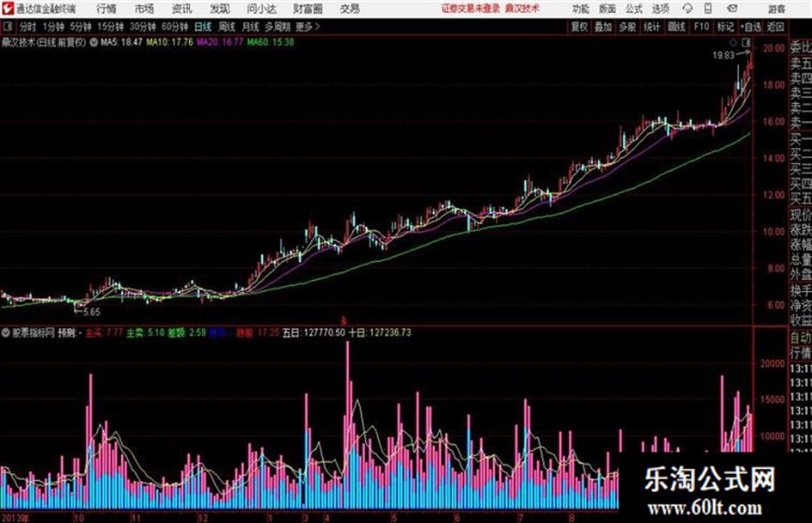Screen dimensions: 812x523
Task: Toggle the left panel icon beside 分时
Action: click(x=8, y=27)
